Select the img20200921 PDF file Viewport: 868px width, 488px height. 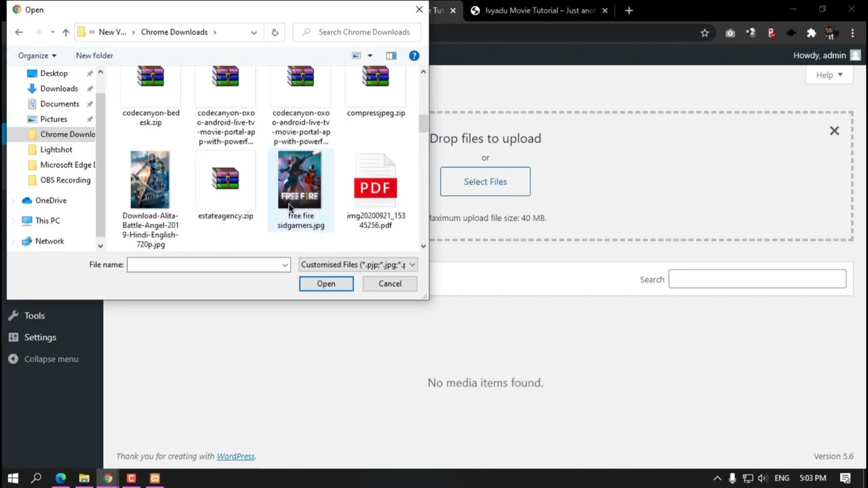click(x=376, y=191)
